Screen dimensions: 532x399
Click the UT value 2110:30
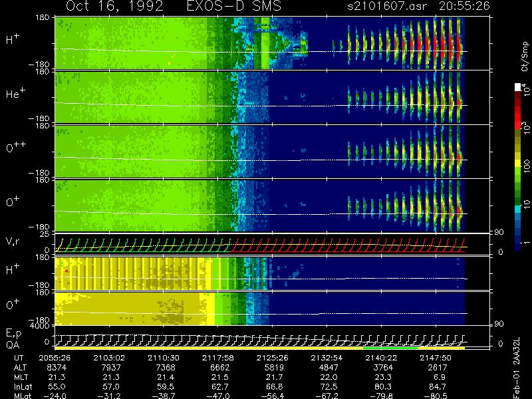164,358
